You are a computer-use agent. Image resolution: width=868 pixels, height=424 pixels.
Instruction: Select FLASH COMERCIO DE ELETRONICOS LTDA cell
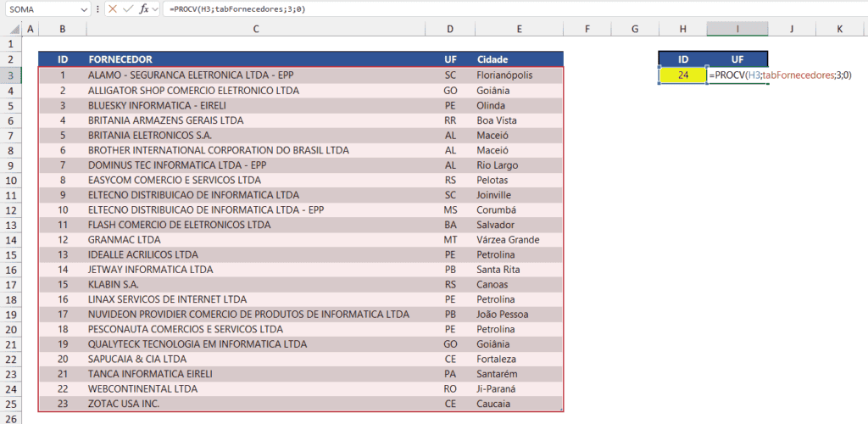coord(256,225)
